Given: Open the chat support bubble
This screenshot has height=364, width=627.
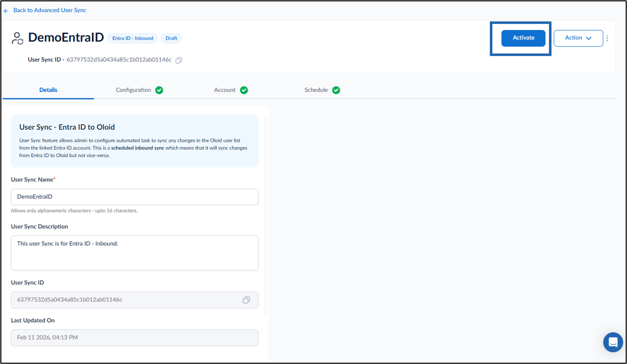Looking at the screenshot, I should 613,342.
